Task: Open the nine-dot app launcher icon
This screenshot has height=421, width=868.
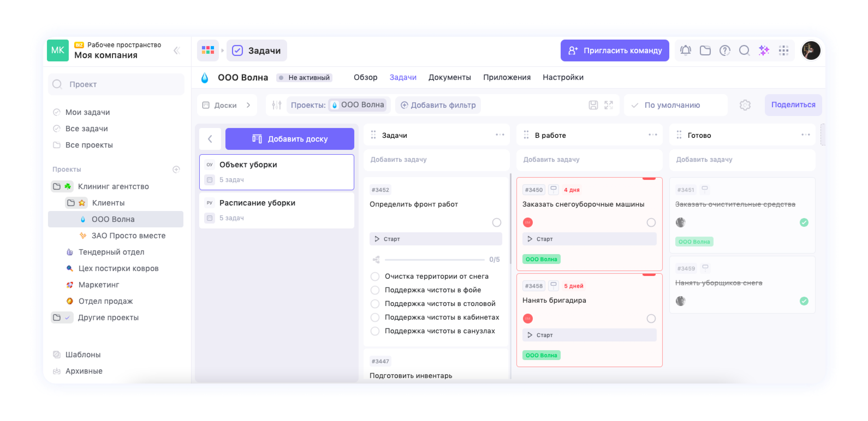Action: (783, 51)
